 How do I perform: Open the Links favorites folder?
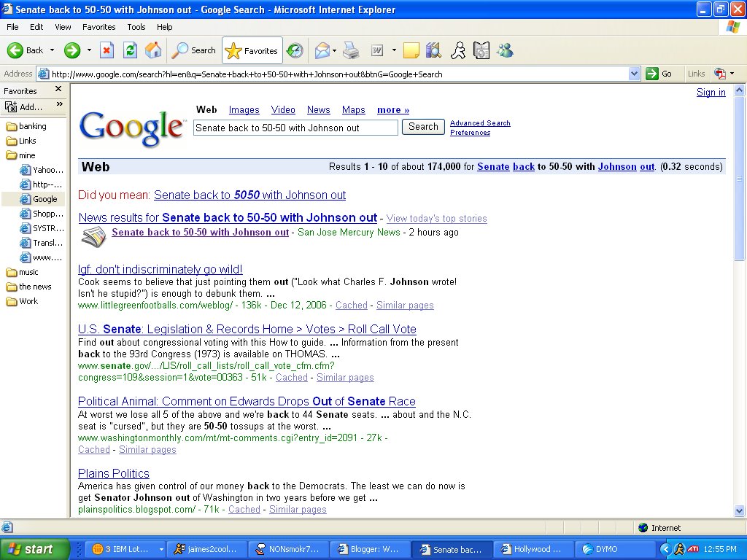pyautogui.click(x=21, y=141)
